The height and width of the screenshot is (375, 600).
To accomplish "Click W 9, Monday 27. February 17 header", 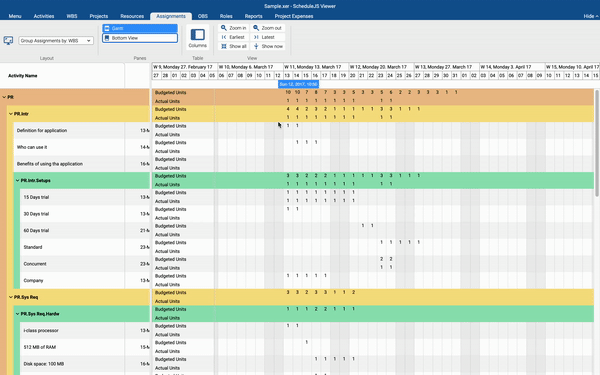I will click(x=185, y=67).
